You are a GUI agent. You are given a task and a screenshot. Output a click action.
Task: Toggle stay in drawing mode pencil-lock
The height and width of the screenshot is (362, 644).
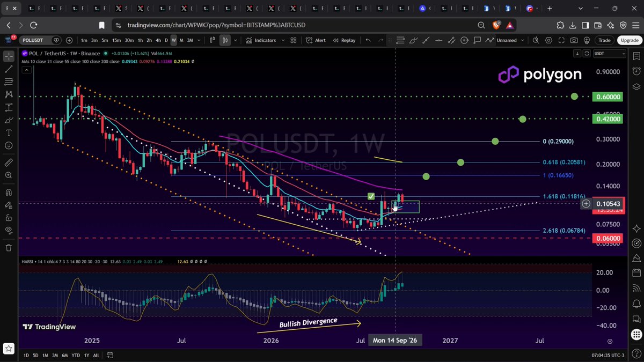coord(9,205)
